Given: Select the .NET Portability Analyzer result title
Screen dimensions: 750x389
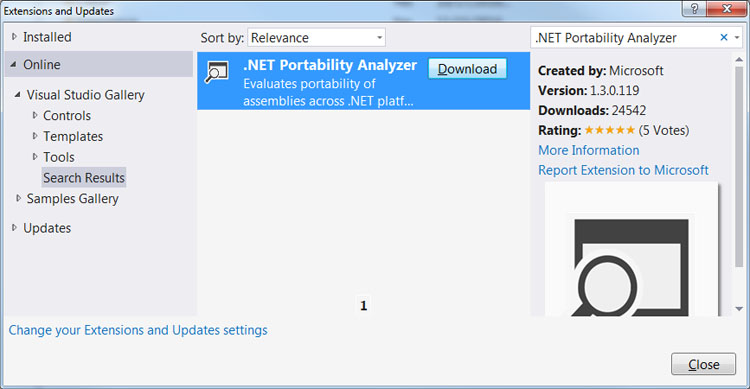Looking at the screenshot, I should click(330, 65).
